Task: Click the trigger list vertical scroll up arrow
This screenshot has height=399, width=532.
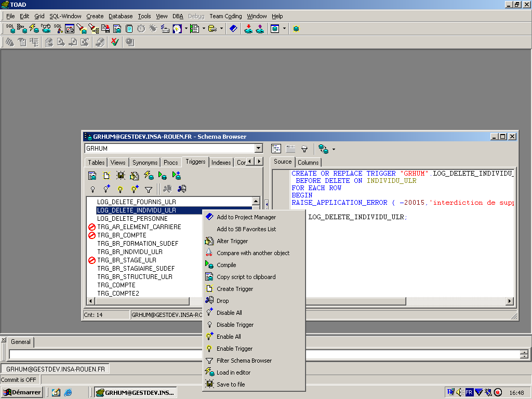Action: click(256, 201)
